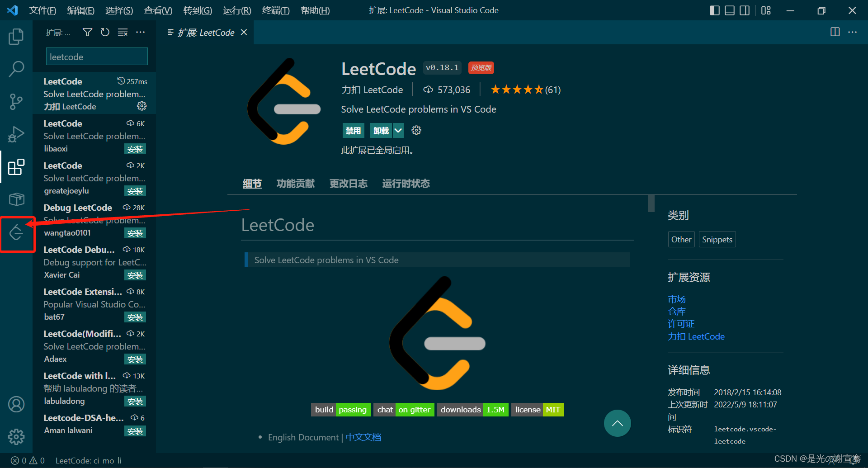Install Leetcode-DSA-helper by Aman lalwani

pos(135,431)
